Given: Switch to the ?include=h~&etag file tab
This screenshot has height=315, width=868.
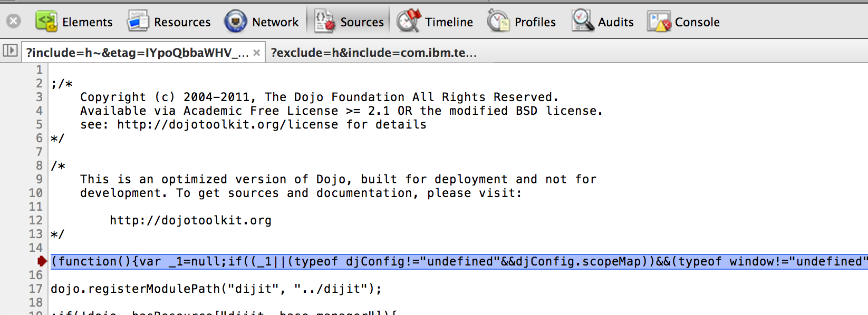Looking at the screenshot, I should pos(137,53).
